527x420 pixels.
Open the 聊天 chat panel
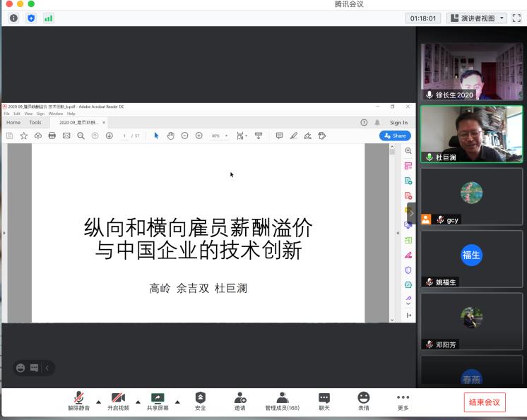tap(324, 400)
